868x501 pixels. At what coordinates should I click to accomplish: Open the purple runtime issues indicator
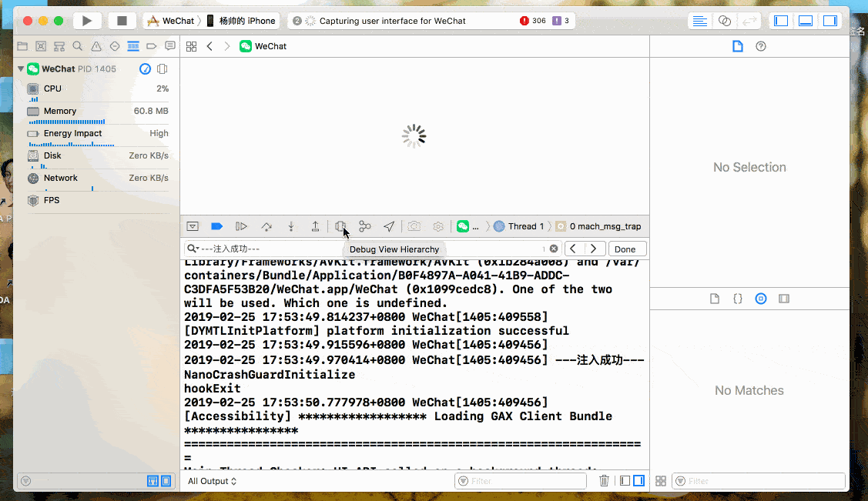coord(561,21)
